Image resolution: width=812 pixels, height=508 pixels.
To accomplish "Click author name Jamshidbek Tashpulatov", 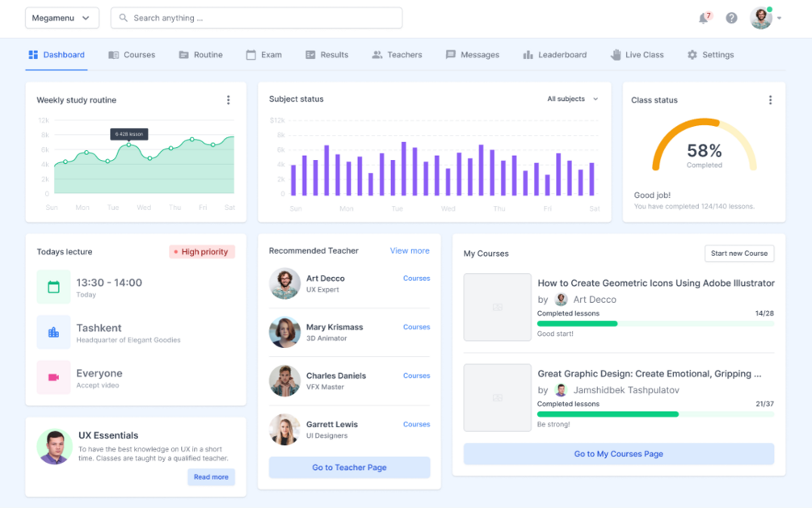I will (x=626, y=390).
